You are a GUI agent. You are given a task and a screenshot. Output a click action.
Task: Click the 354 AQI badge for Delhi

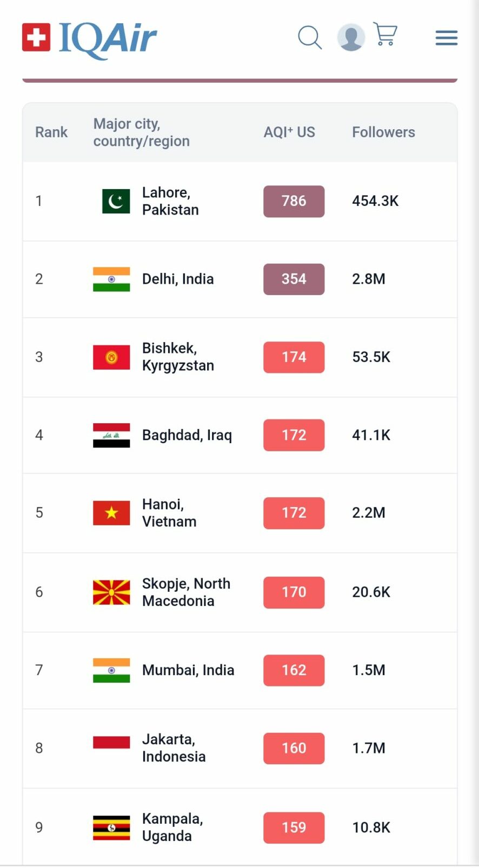[x=294, y=279]
